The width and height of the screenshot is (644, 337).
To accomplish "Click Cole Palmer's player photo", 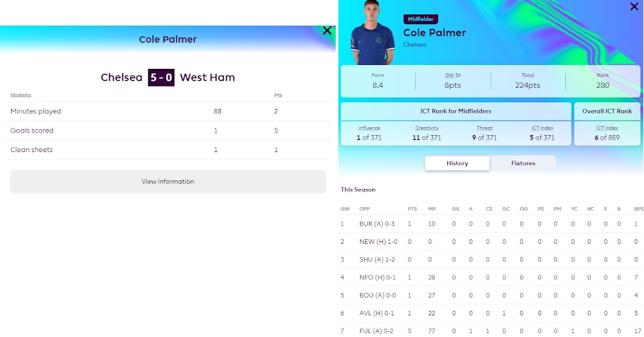I will 372,33.
